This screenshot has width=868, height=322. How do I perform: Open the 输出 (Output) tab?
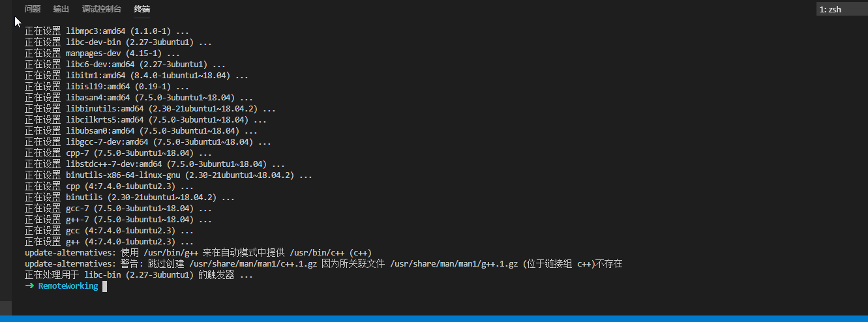[x=61, y=9]
